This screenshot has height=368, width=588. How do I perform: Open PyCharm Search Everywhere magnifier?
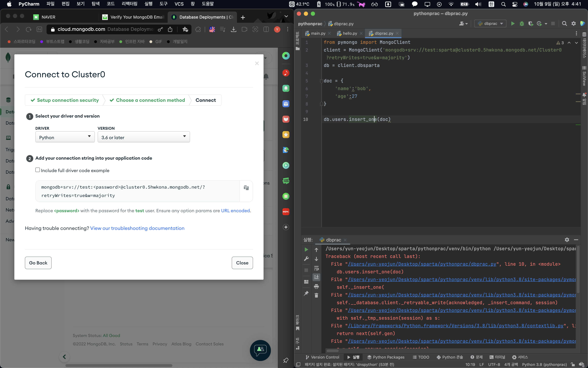click(x=564, y=24)
